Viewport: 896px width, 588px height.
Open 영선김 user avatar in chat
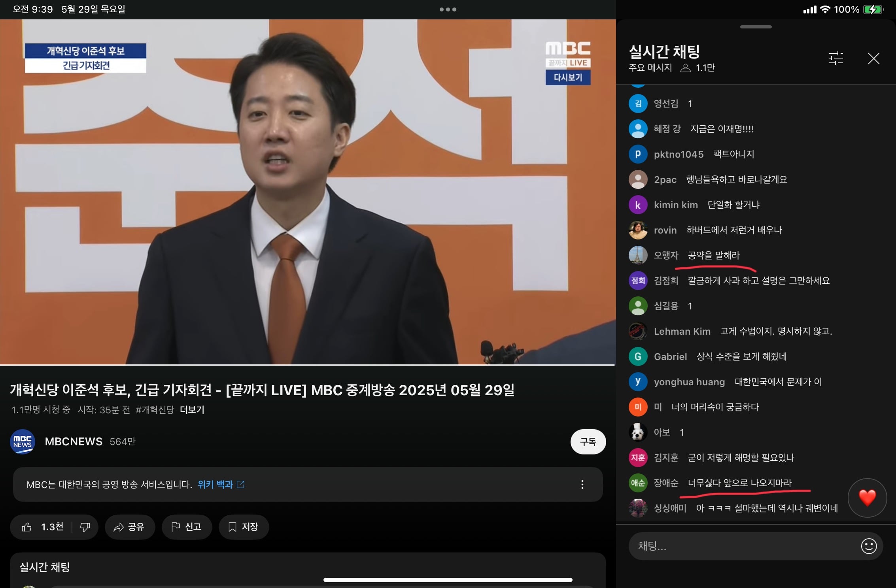pos(638,104)
